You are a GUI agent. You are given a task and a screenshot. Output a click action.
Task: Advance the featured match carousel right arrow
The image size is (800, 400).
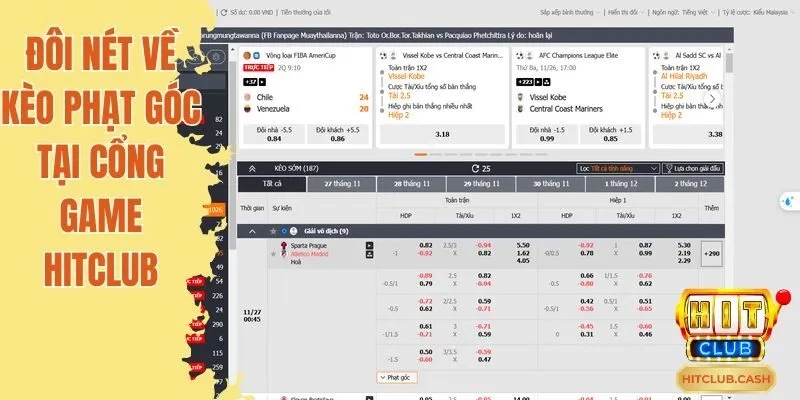(x=712, y=98)
